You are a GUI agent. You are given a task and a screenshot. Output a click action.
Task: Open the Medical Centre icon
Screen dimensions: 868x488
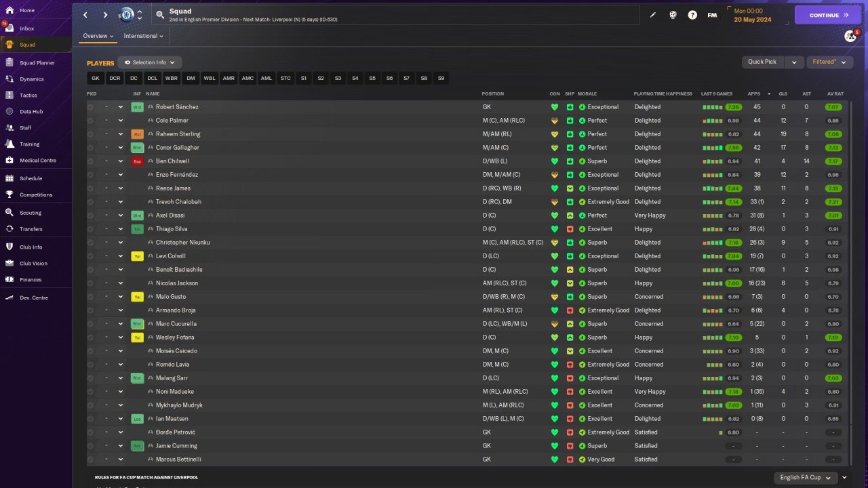9,160
